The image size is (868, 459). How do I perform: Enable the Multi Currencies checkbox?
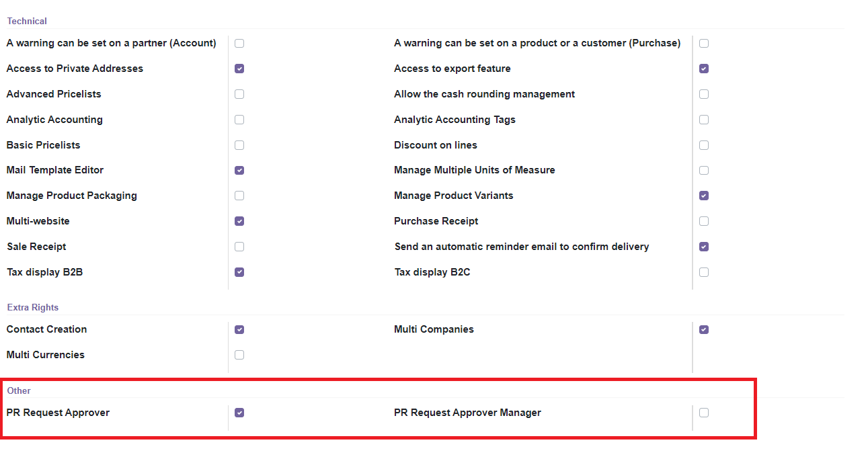(x=239, y=355)
